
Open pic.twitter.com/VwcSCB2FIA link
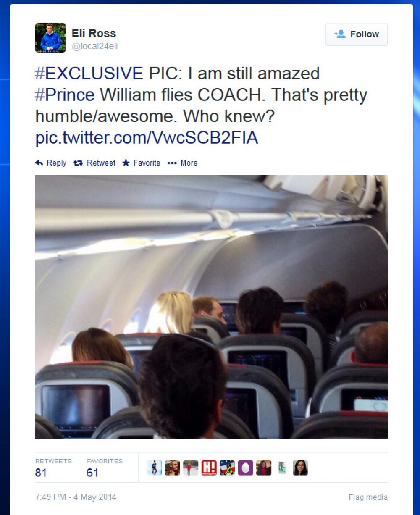[x=147, y=138]
